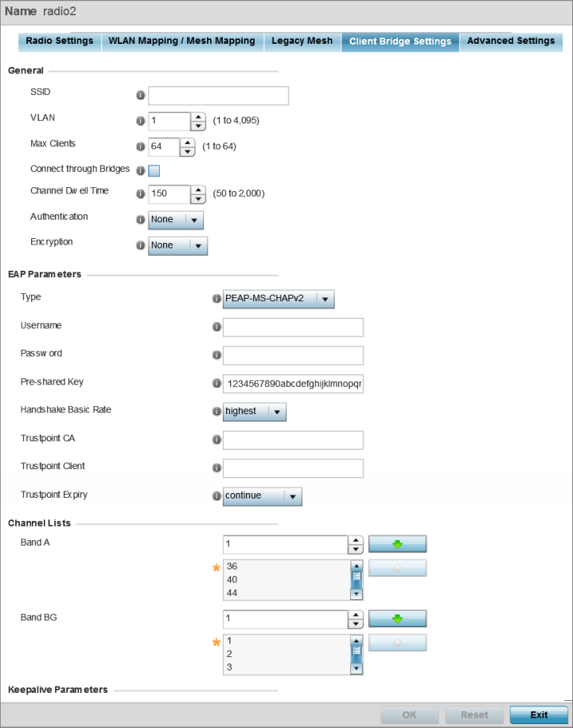Screen dimensions: 573x728
Task: Open the Authentication dropdown
Action: tap(176, 220)
